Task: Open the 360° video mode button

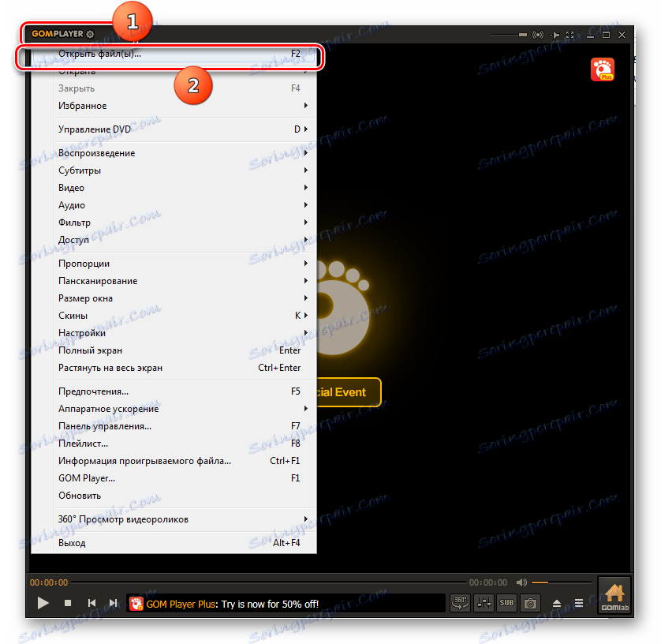Action: click(x=460, y=603)
